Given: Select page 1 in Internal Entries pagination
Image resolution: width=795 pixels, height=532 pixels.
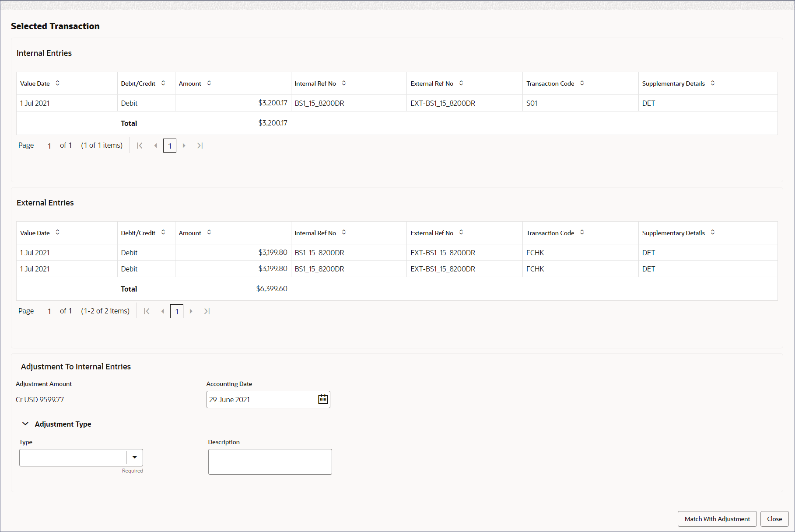Looking at the screenshot, I should point(170,146).
